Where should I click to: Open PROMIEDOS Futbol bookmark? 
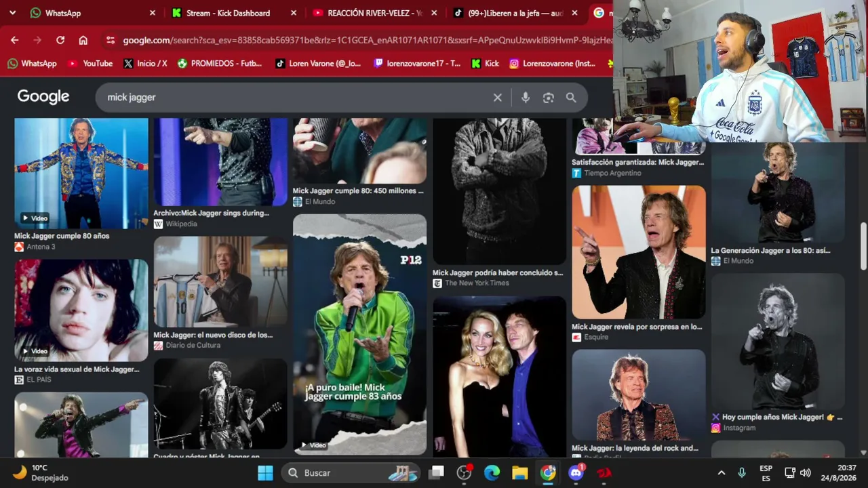click(220, 63)
